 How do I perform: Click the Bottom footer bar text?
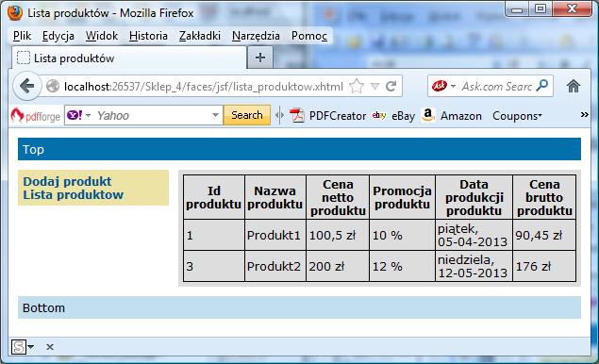click(43, 307)
